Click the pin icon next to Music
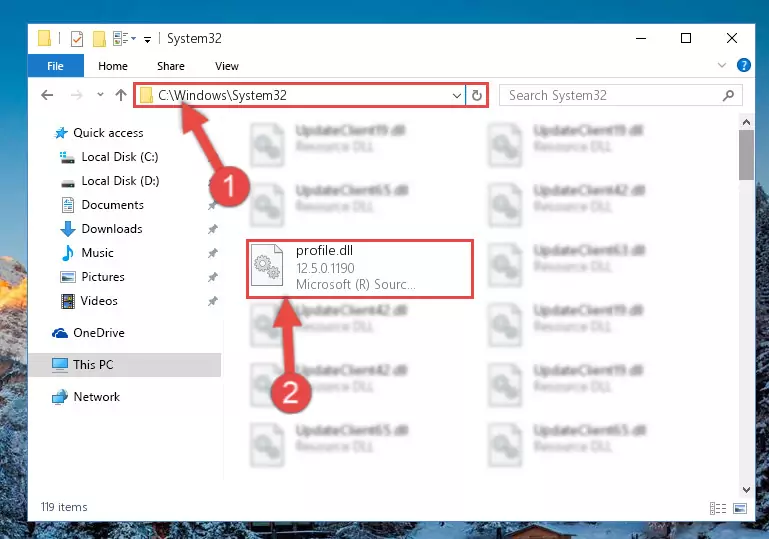Image resolution: width=769 pixels, height=539 pixels. pos(212,253)
